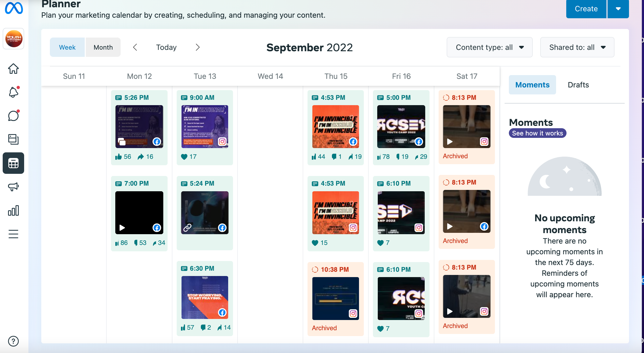Viewport: 644px width, 353px height.
Task: Select the Drafts tab
Action: click(578, 85)
